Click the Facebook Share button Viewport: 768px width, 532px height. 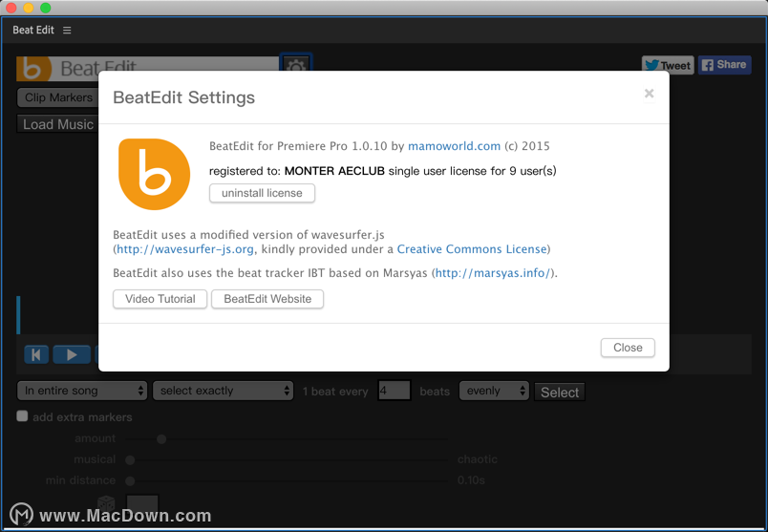724,65
